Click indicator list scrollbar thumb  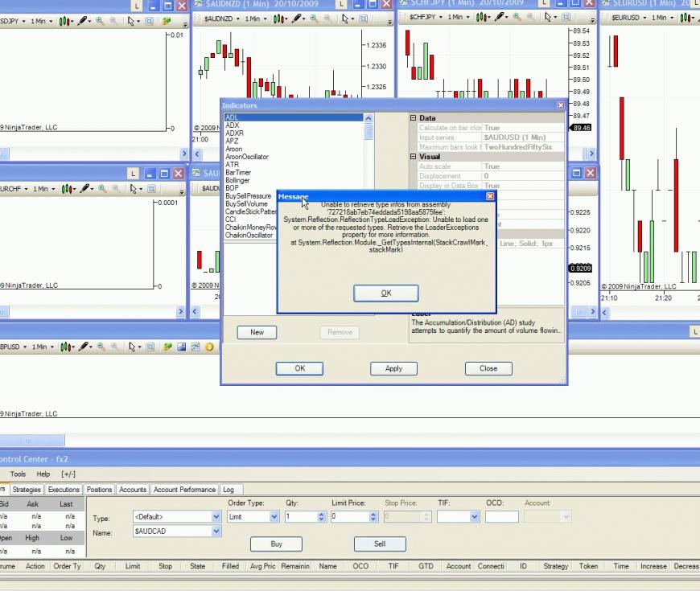click(x=369, y=132)
